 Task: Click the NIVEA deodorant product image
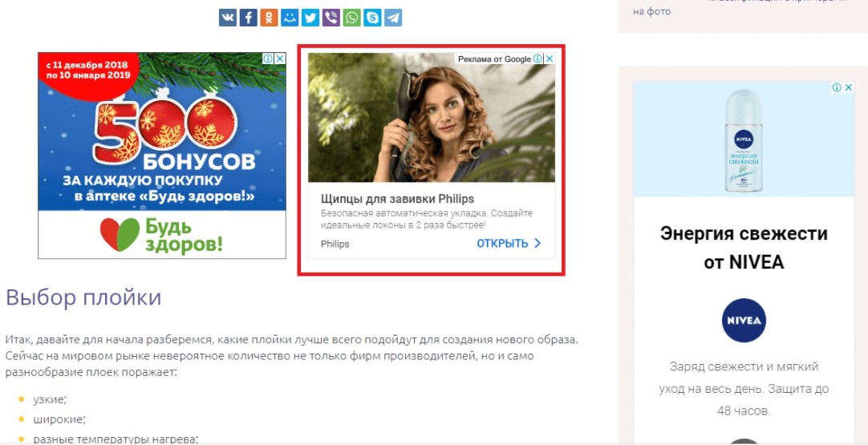[x=744, y=140]
